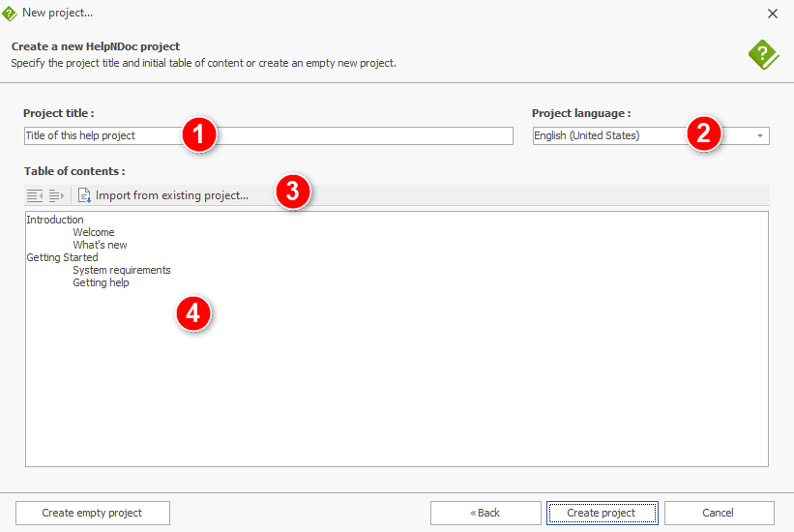Click the increase indent icon
This screenshot has height=532, width=794.
(56, 195)
